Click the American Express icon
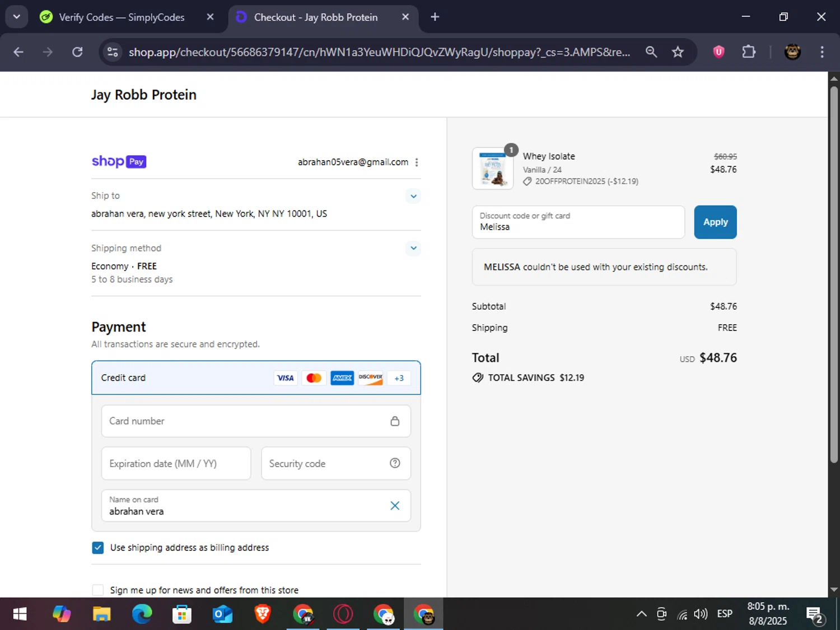 click(x=342, y=378)
